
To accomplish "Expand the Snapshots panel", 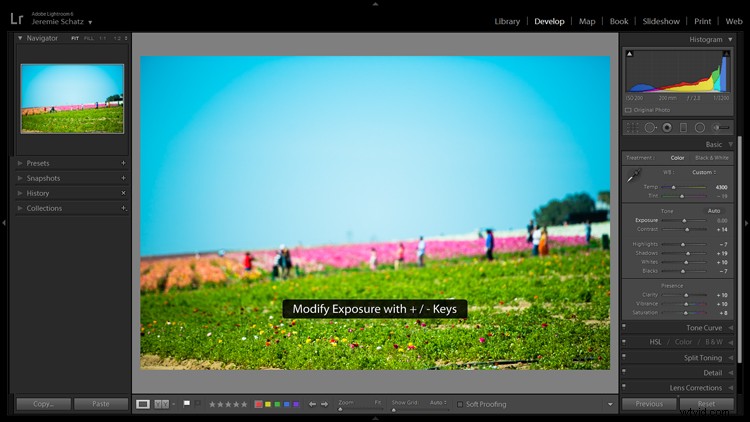I will (x=20, y=178).
